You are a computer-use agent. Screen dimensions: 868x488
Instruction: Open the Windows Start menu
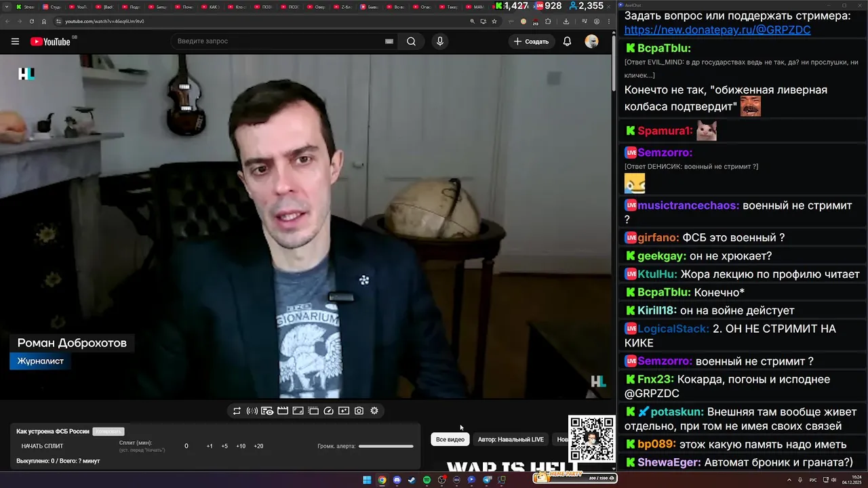(367, 480)
